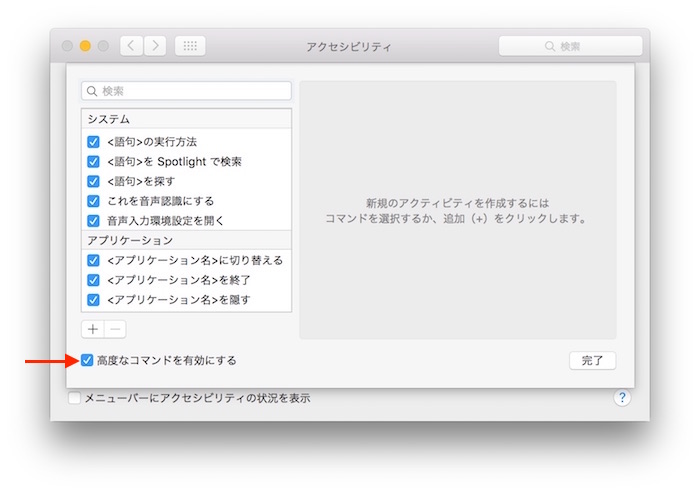Toggle <語句>を探す checkbox
700x493 pixels.
(93, 181)
